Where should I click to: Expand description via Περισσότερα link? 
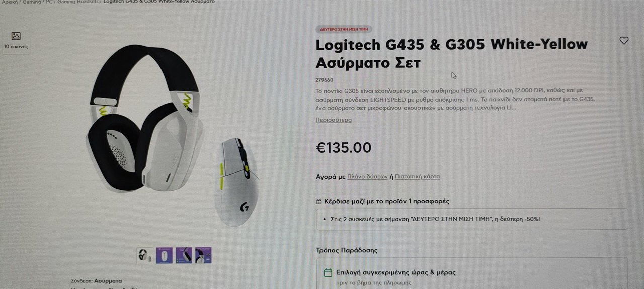click(334, 120)
